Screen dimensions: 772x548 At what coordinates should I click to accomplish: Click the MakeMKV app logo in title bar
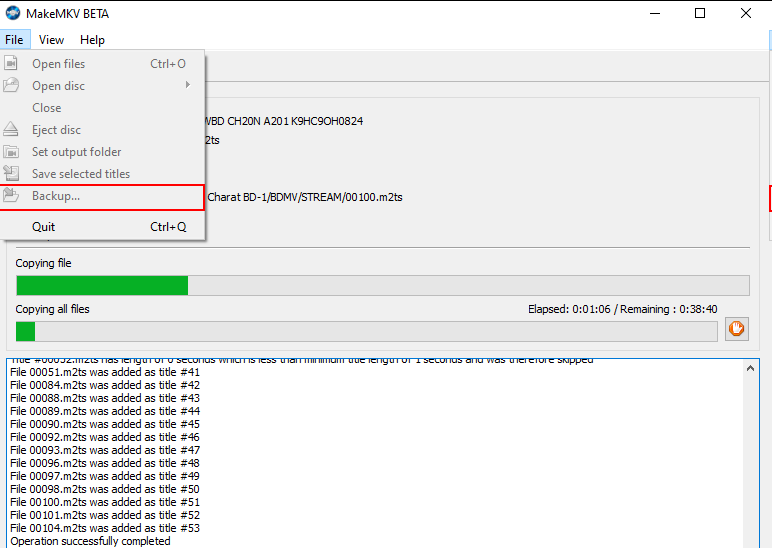coord(13,13)
